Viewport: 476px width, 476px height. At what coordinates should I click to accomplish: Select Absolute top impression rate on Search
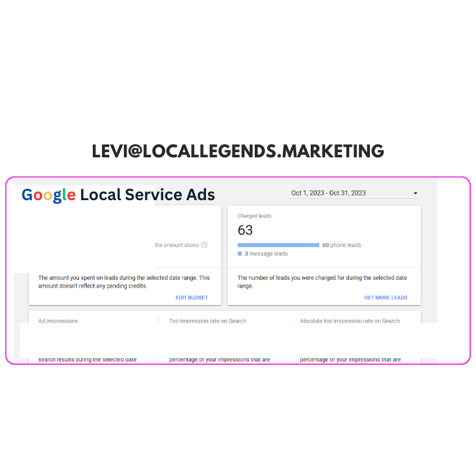(350, 321)
